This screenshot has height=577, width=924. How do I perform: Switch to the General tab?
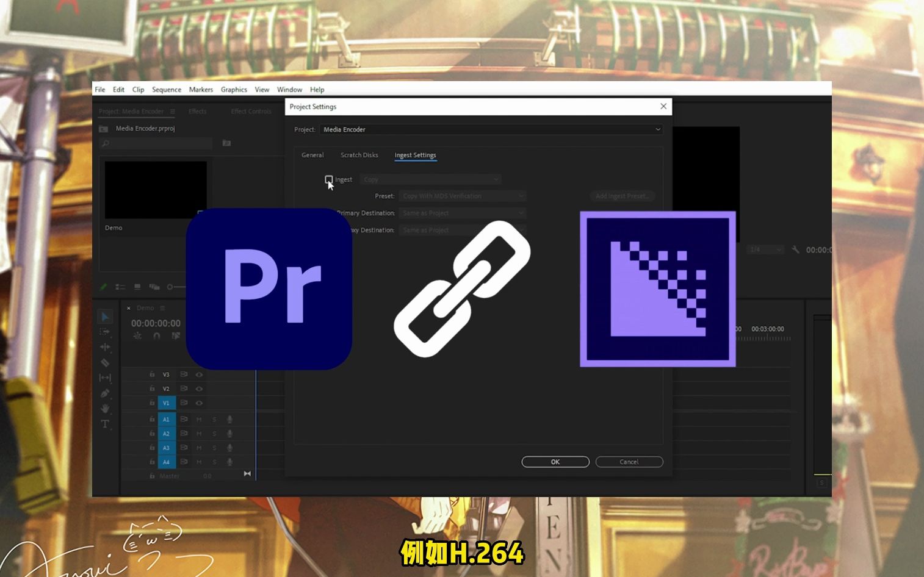(312, 155)
